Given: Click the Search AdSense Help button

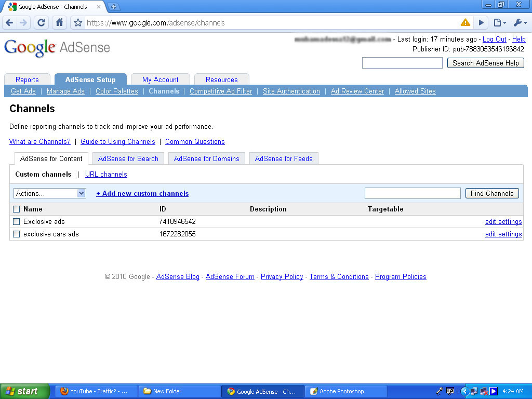Looking at the screenshot, I should 486,63.
